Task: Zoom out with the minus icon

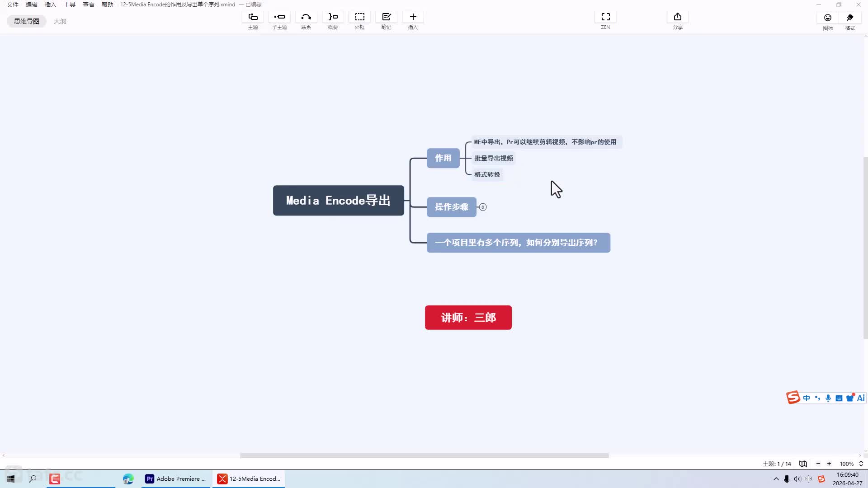Action: [x=818, y=464]
